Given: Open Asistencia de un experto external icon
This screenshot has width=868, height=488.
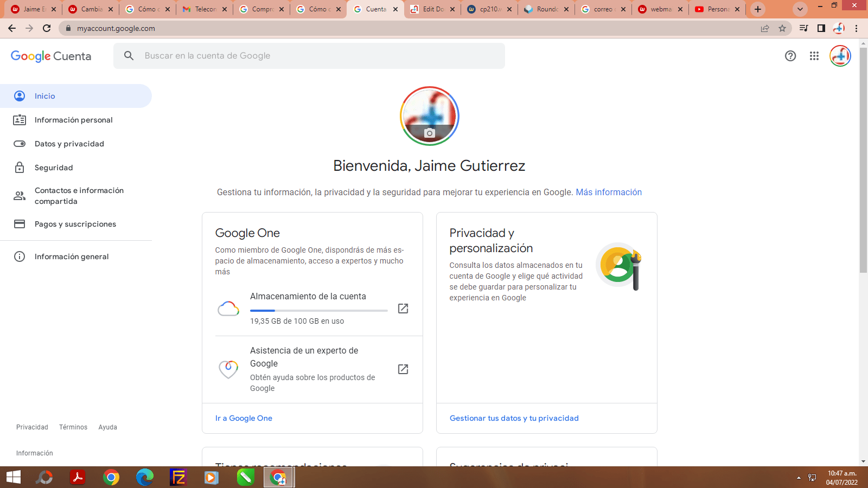Looking at the screenshot, I should point(403,369).
